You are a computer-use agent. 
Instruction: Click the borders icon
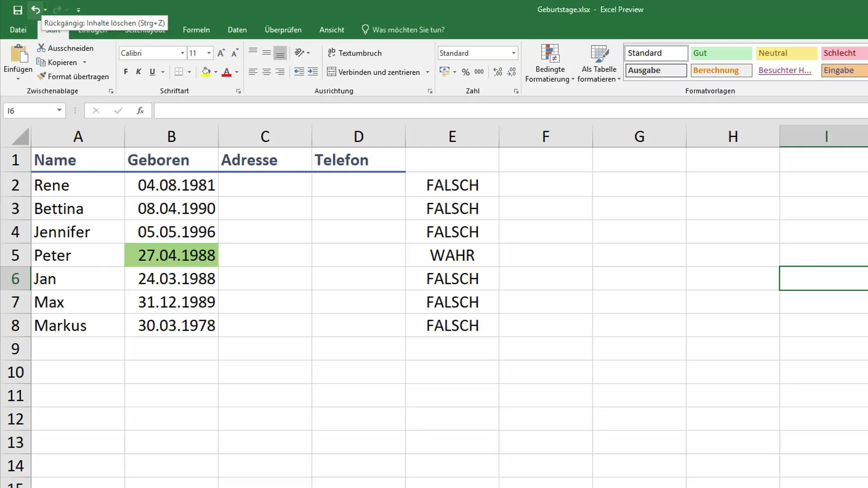[179, 72]
